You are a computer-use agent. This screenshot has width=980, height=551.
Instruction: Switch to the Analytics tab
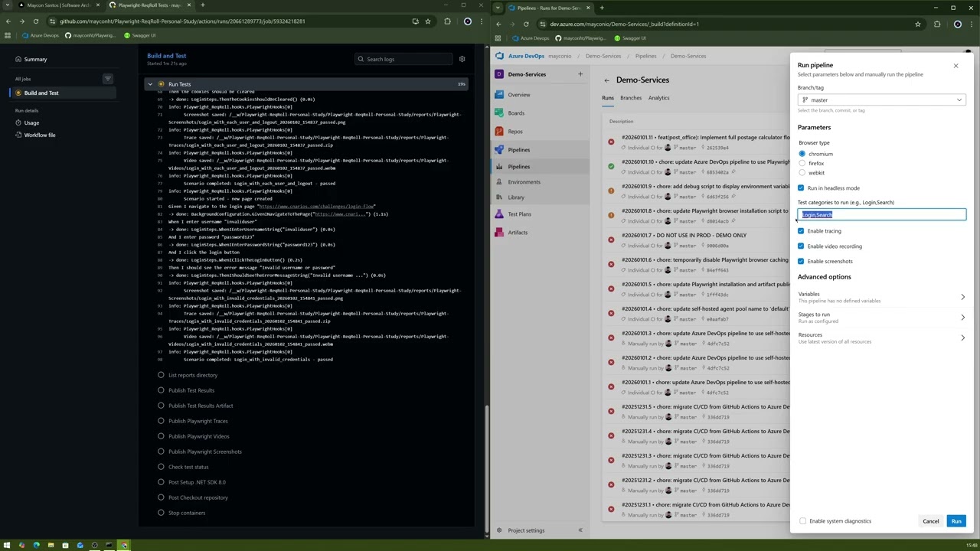pyautogui.click(x=658, y=98)
